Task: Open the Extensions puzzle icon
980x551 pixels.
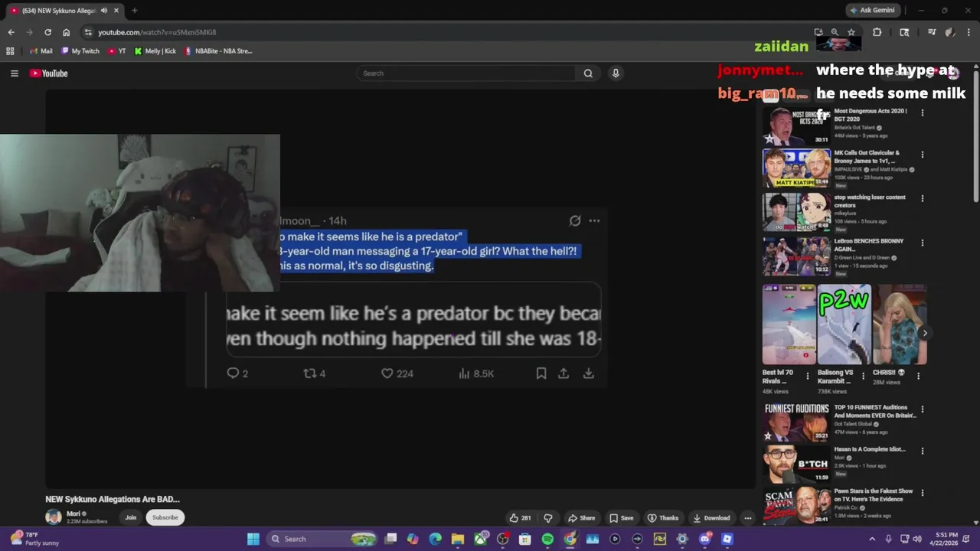Action: (877, 32)
